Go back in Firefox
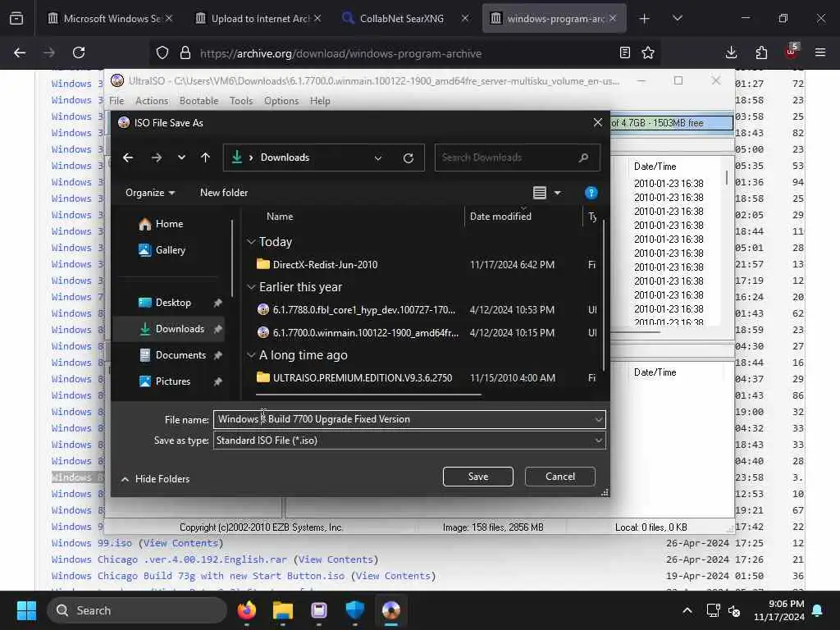840x630 pixels. tap(20, 52)
